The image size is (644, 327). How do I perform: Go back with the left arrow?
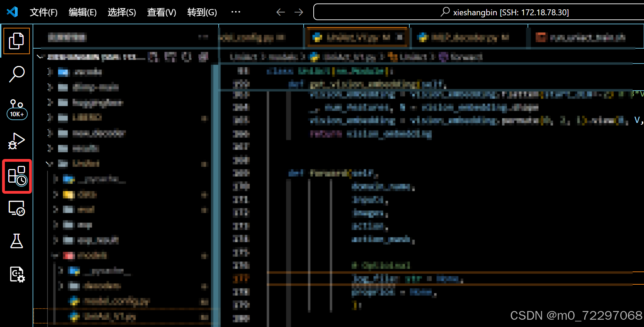(280, 12)
